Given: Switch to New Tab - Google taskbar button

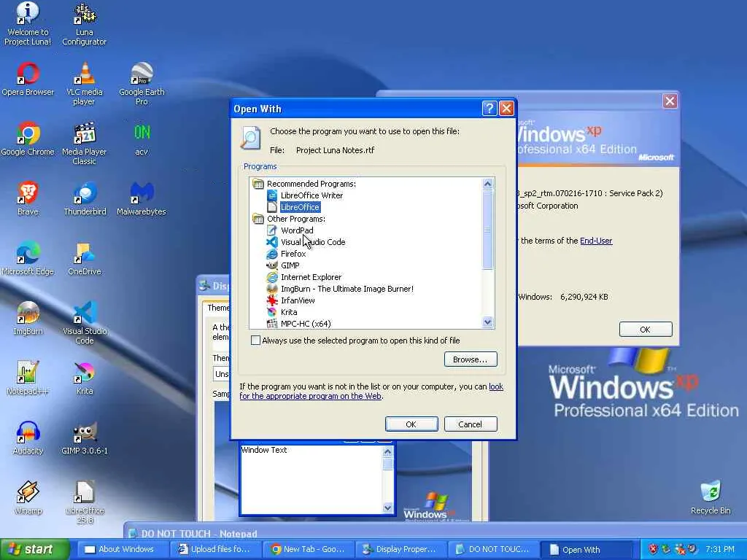Looking at the screenshot, I should click(307, 550).
